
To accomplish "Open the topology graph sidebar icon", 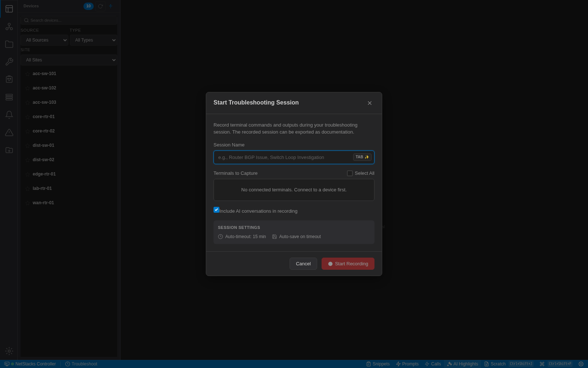I will pos(9,26).
